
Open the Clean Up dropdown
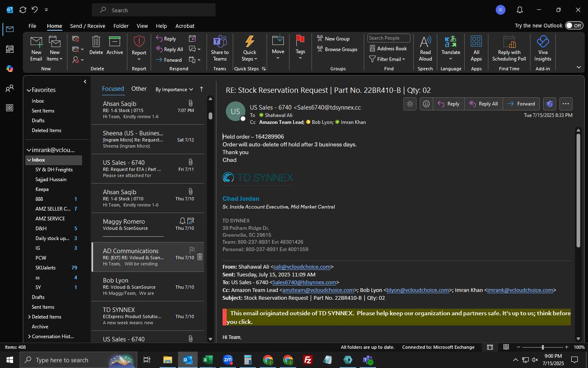(78, 49)
